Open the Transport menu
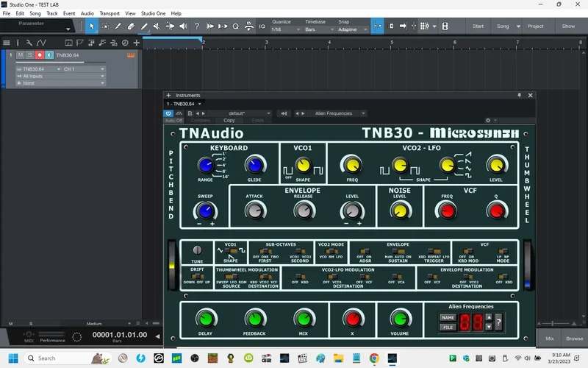The width and height of the screenshot is (588, 368). coord(110,13)
